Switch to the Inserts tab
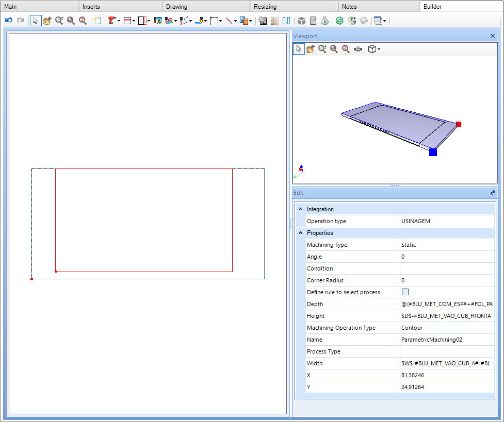The height and width of the screenshot is (422, 504). coord(91,6)
